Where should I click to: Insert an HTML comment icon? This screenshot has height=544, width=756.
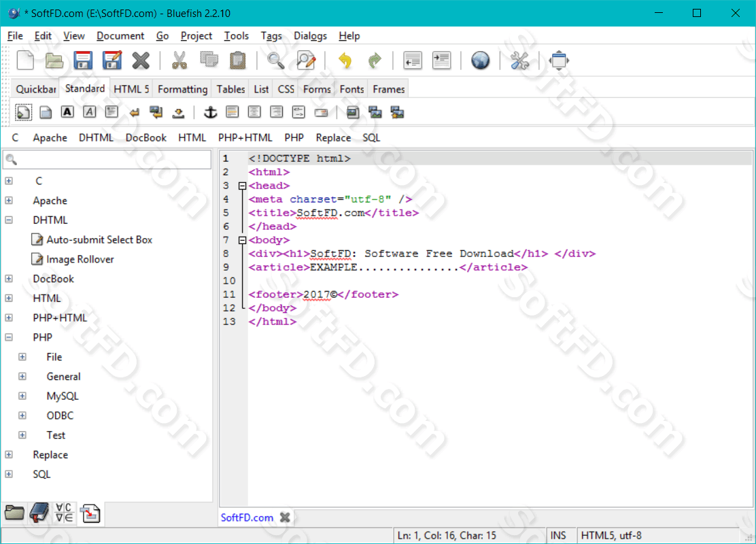[x=299, y=112]
